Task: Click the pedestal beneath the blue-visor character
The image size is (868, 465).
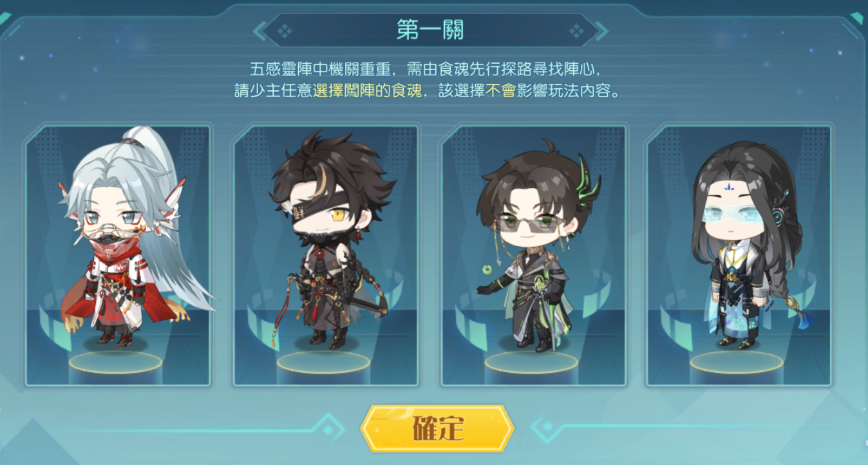Action: coord(737,363)
